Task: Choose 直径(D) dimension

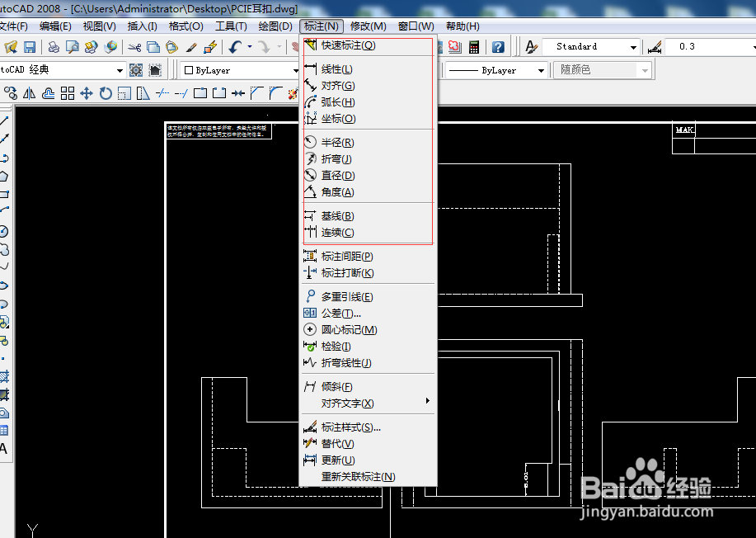Action: (x=369, y=175)
